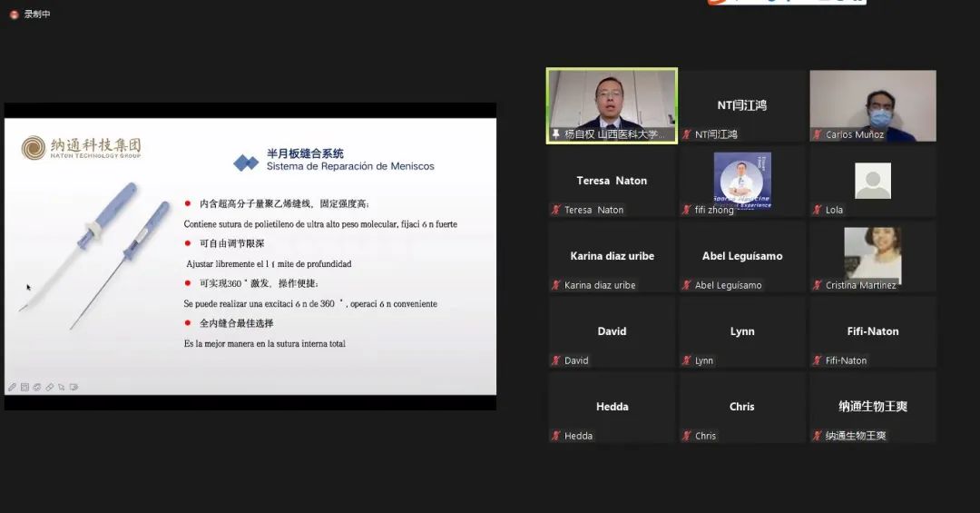Click the muted mic icon beside Chris

(686, 436)
